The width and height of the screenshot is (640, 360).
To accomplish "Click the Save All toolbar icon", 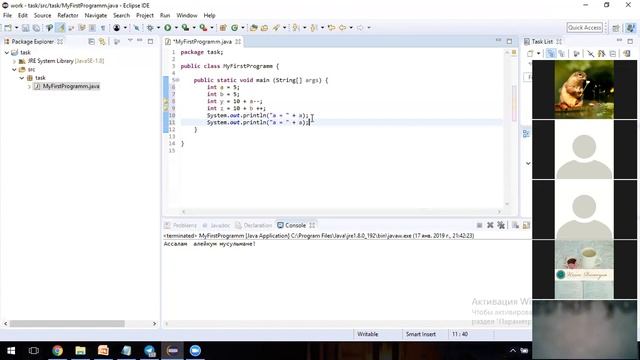I will (x=36, y=28).
